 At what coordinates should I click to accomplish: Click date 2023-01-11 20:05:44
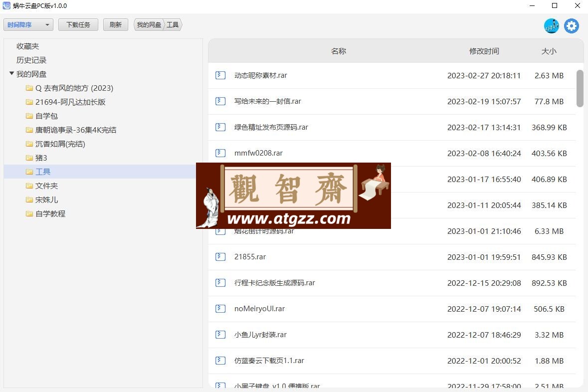pyautogui.click(x=484, y=205)
